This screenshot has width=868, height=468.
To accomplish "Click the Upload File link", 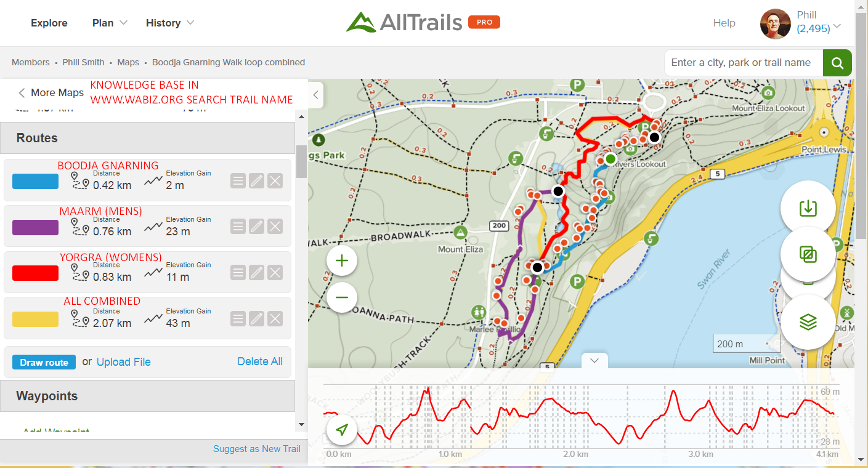I will click(x=124, y=362).
